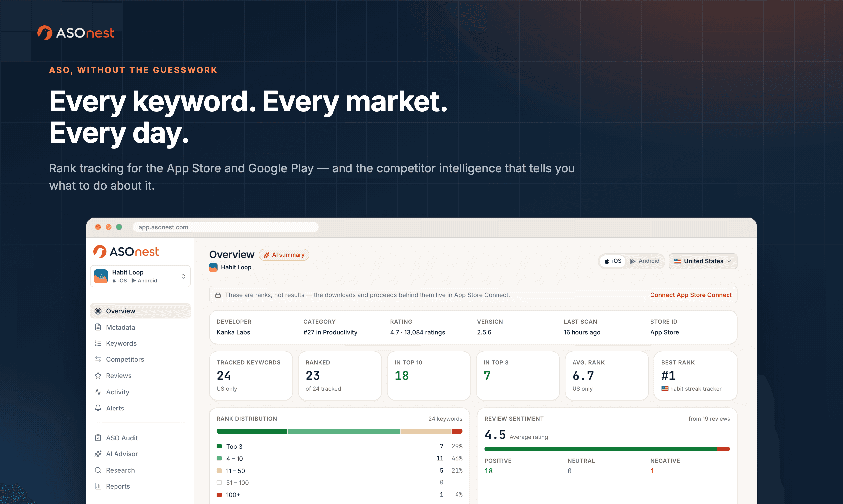Click the dark green Top 3 segment of the rank distribution bar
Image resolution: width=843 pixels, height=504 pixels.
(252, 431)
